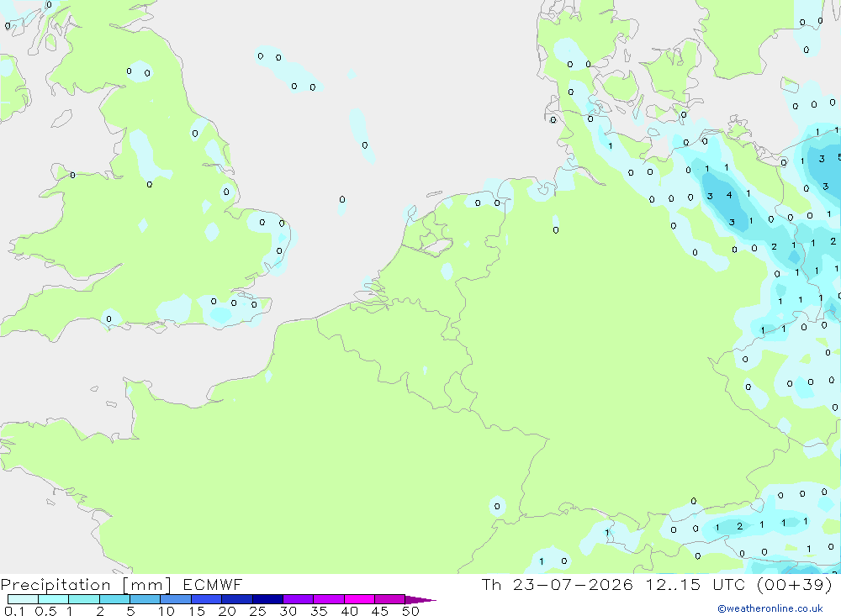Select the 45–50 mm legend color swatch
Image resolution: width=841 pixels, height=616 pixels.
coord(390,599)
